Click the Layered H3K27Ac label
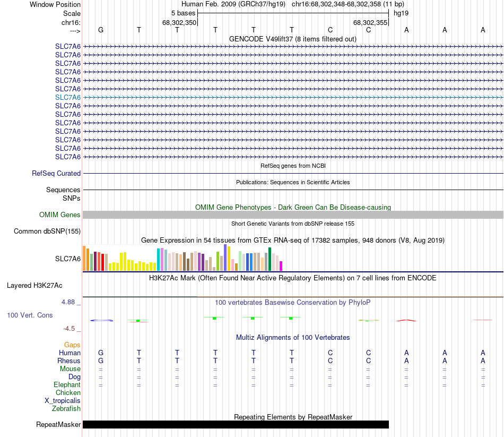 (x=34, y=286)
